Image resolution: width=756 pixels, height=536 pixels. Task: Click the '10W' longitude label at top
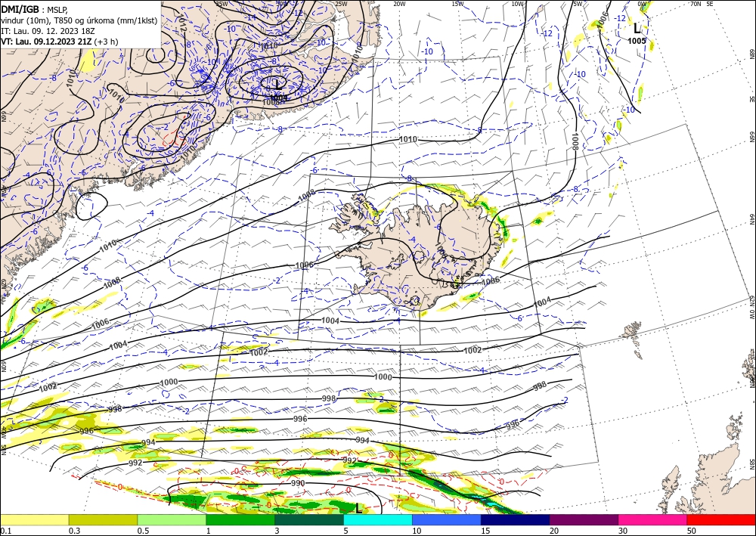[517, 4]
